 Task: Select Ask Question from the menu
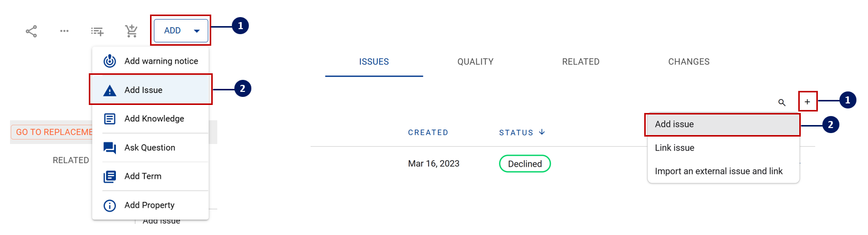[150, 148]
